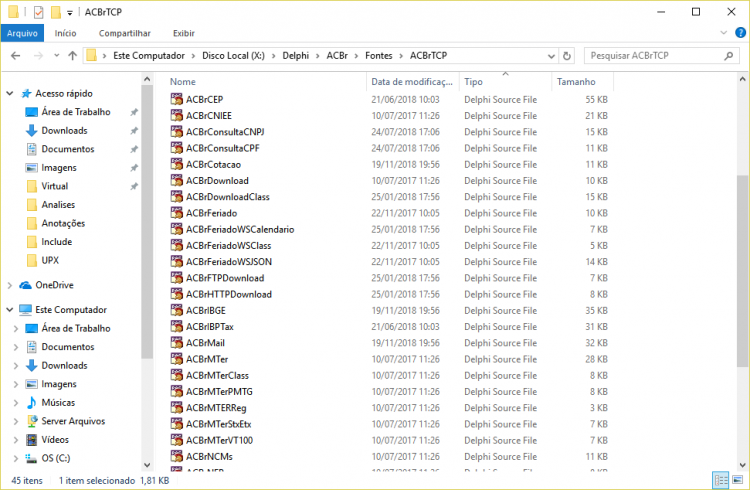Image resolution: width=750 pixels, height=490 pixels.
Task: Expand the ribbon with the chevron
Action: pyautogui.click(x=723, y=33)
